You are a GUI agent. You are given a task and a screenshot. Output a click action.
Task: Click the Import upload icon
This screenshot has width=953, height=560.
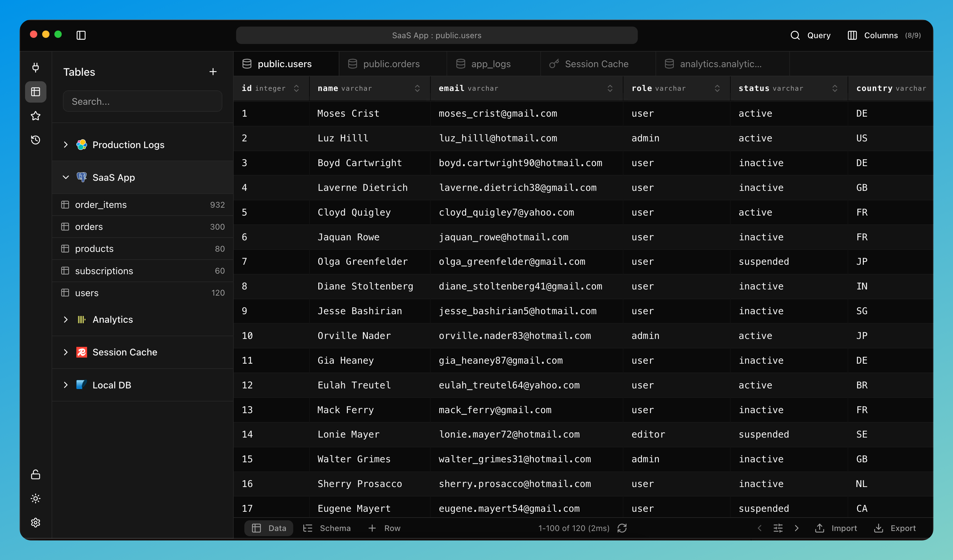pos(819,528)
